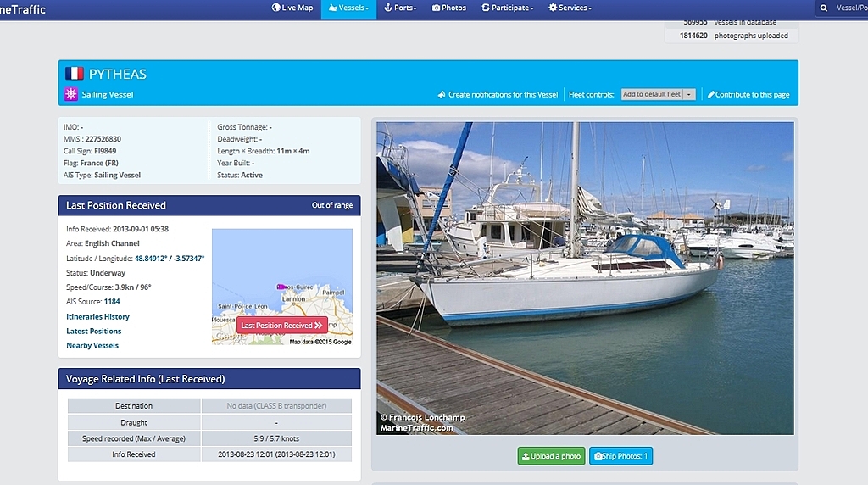Image resolution: width=868 pixels, height=485 pixels.
Task: Click the PYTHEAS vessel name heading
Action: click(117, 74)
